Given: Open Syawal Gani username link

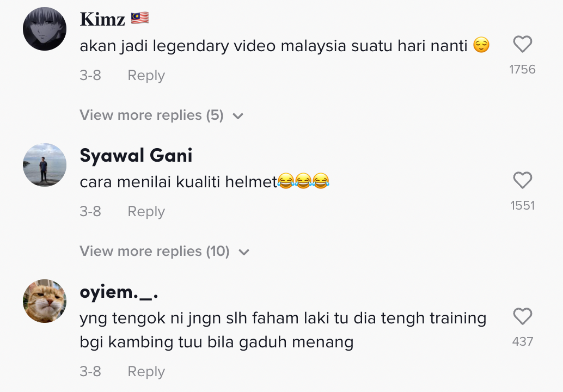Looking at the screenshot, I should coord(136,155).
